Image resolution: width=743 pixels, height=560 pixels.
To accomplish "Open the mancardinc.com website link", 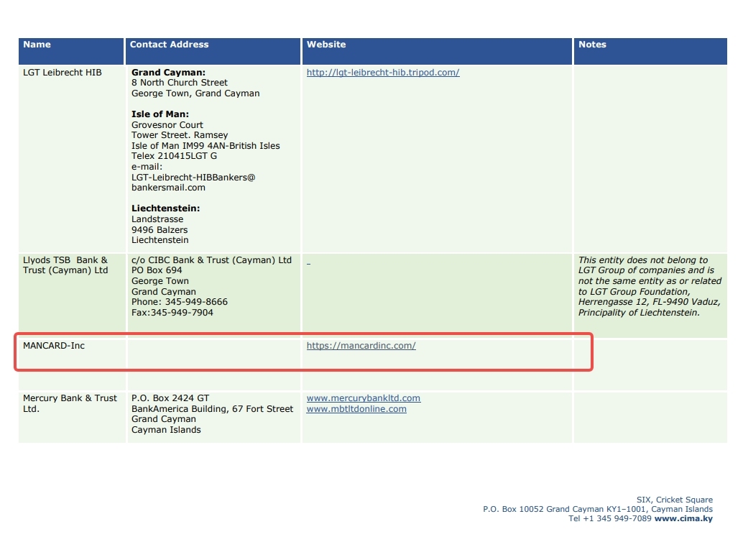I will coord(361,346).
